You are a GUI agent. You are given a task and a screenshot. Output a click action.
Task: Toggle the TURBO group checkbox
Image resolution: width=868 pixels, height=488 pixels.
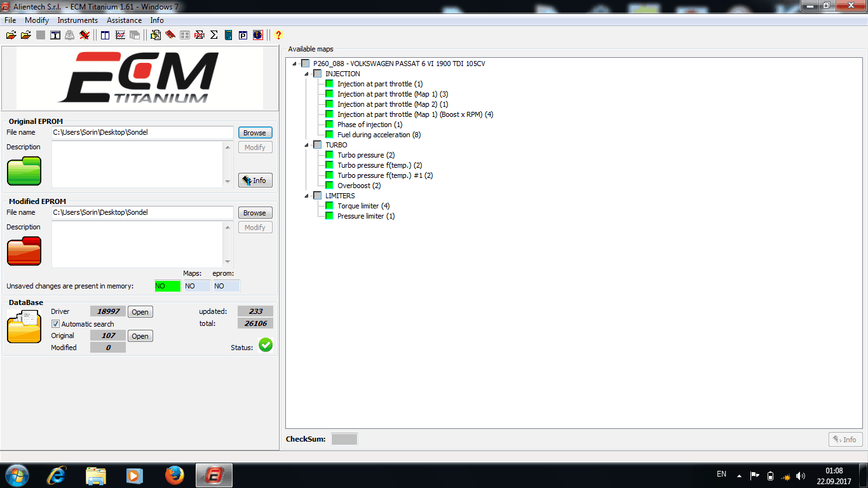(318, 145)
